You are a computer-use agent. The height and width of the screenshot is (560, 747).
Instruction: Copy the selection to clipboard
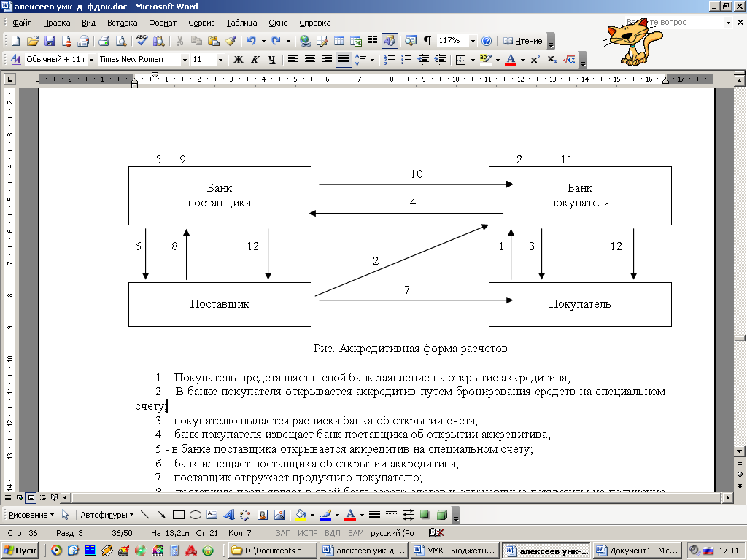click(x=196, y=41)
